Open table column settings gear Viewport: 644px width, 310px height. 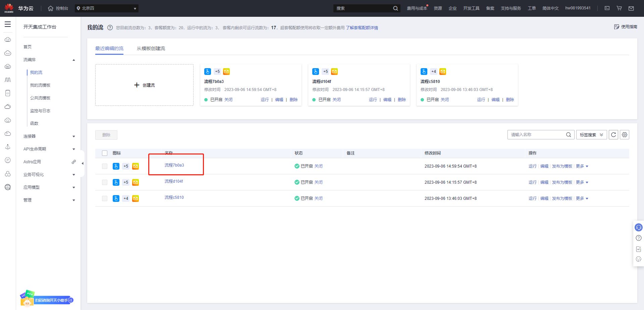625,135
